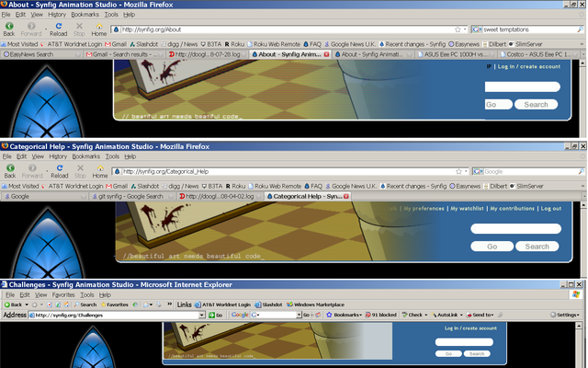Click Search button on the About page
Viewport: 588px width, 368px height.
(x=536, y=104)
